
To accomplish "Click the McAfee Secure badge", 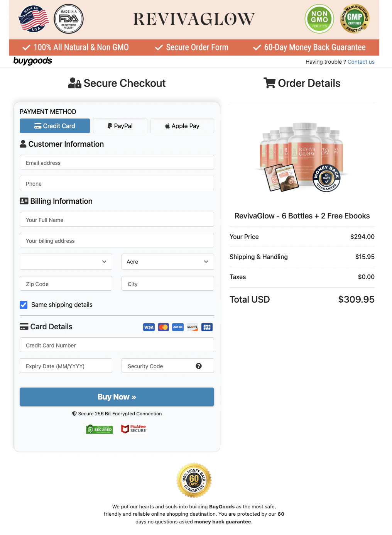I will [x=134, y=429].
